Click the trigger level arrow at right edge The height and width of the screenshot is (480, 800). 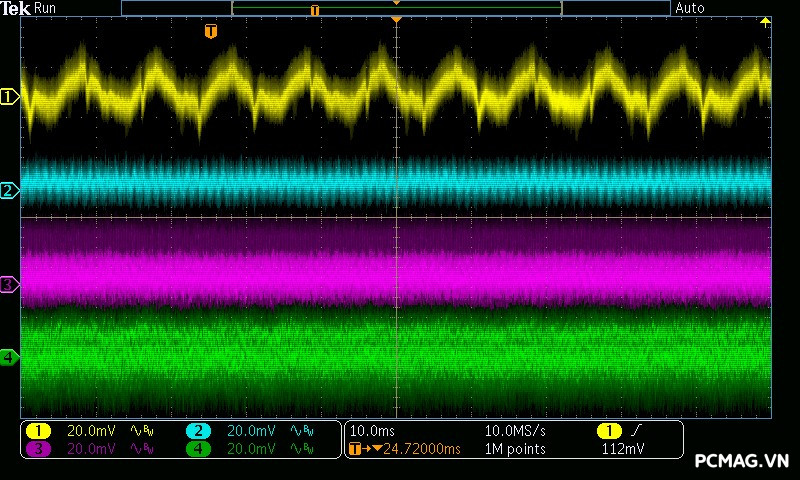766,22
